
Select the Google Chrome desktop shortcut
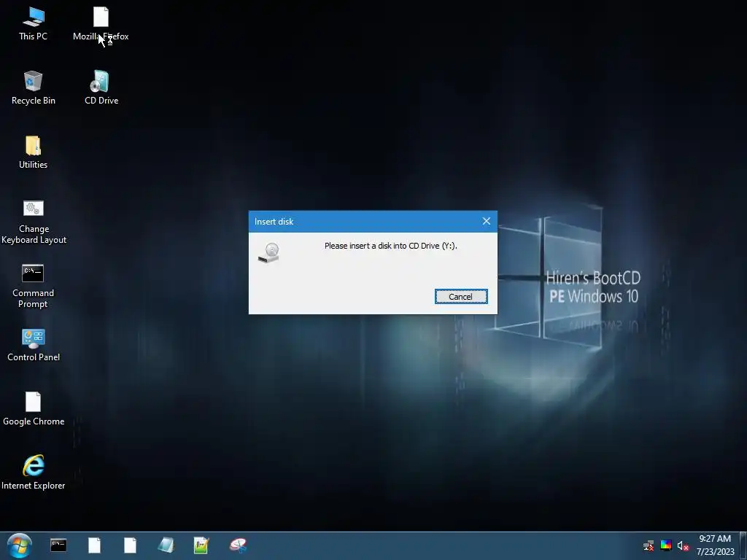click(34, 409)
